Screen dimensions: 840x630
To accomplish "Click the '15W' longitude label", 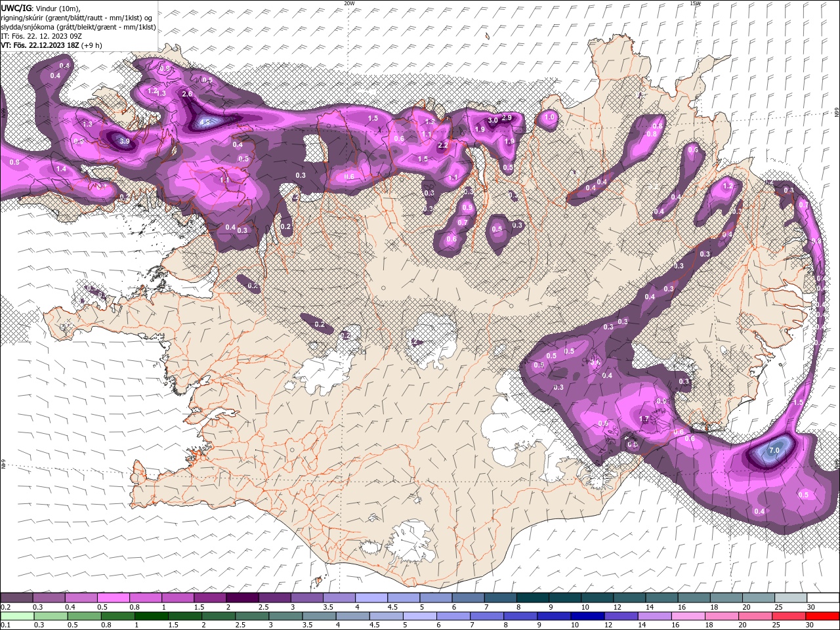I will point(695,3).
